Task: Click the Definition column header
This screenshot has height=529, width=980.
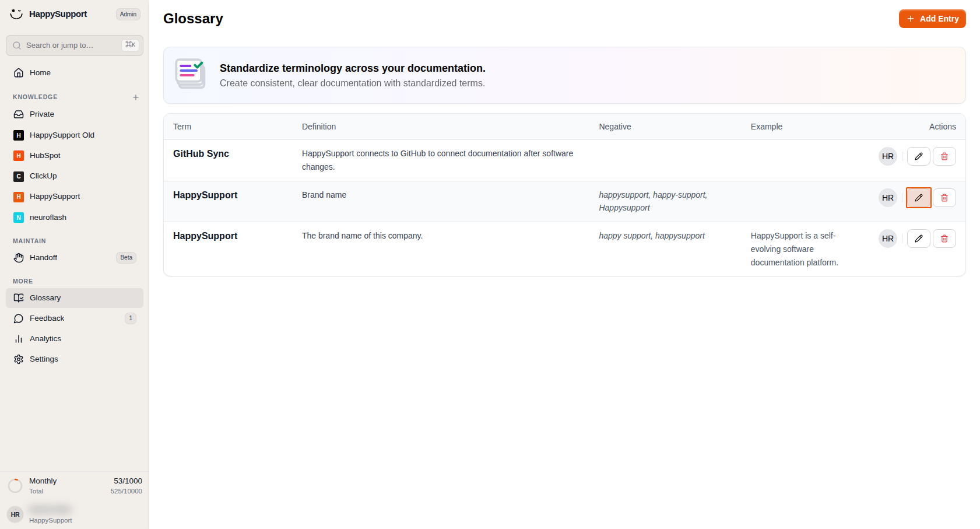Action: (319, 127)
